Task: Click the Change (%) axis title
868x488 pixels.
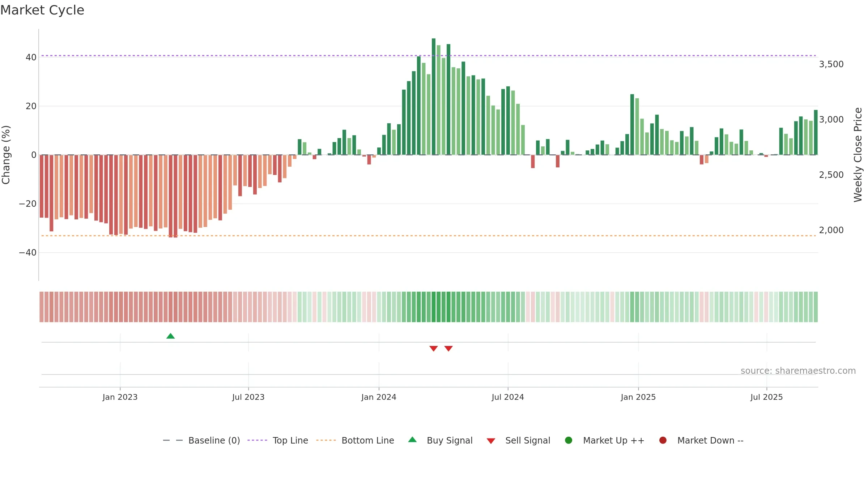Action: 6,155
